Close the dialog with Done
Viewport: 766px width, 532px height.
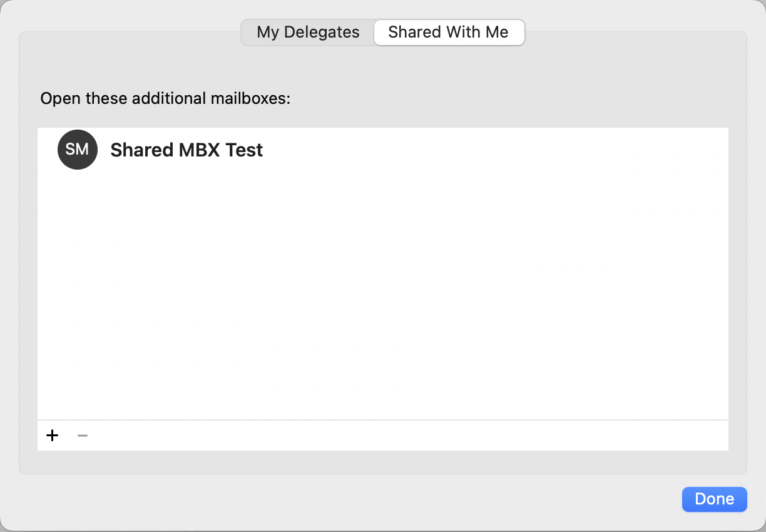(x=714, y=499)
